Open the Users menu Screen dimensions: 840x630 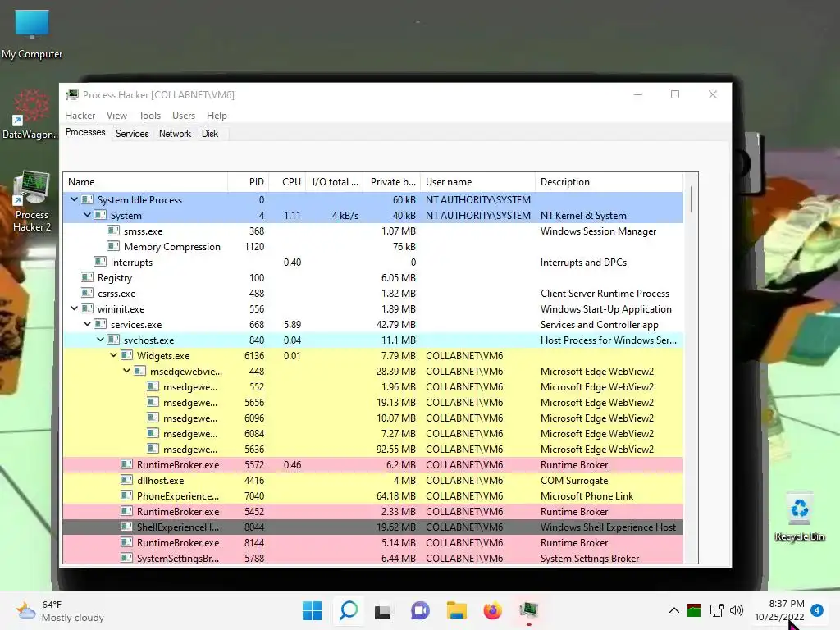(x=183, y=116)
